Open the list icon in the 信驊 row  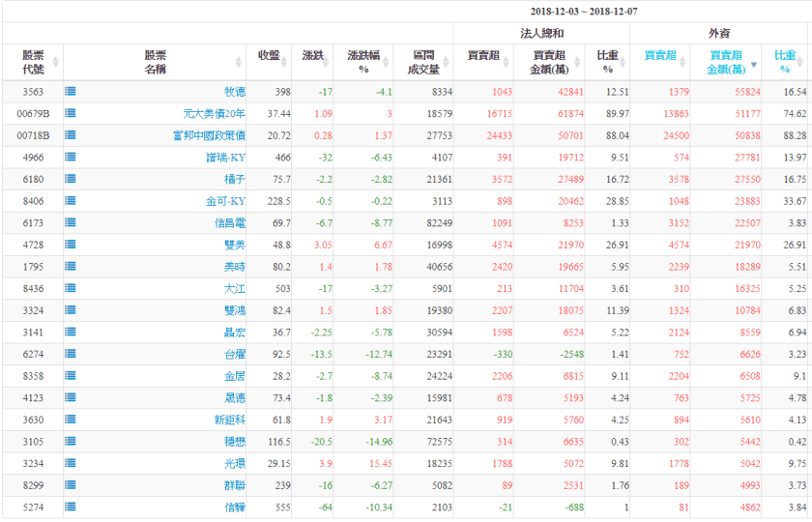71,507
